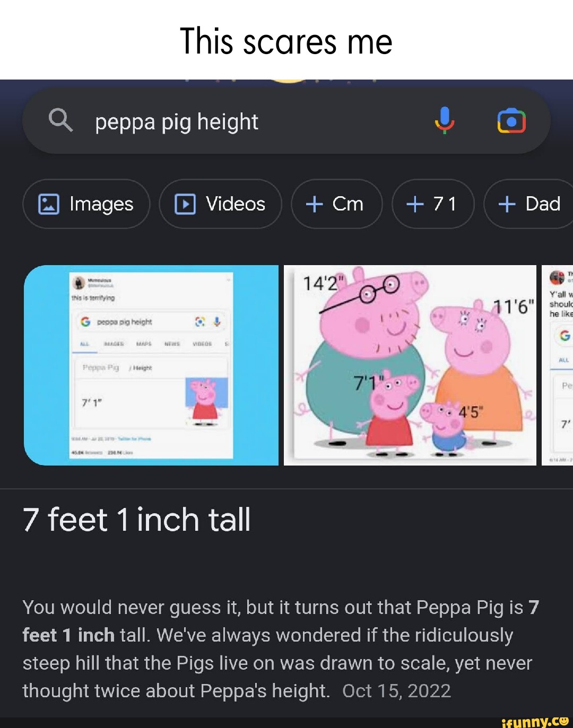Image resolution: width=573 pixels, height=728 pixels.
Task: Switch to IMAGES tab in tweet screenshot
Action: tap(114, 344)
